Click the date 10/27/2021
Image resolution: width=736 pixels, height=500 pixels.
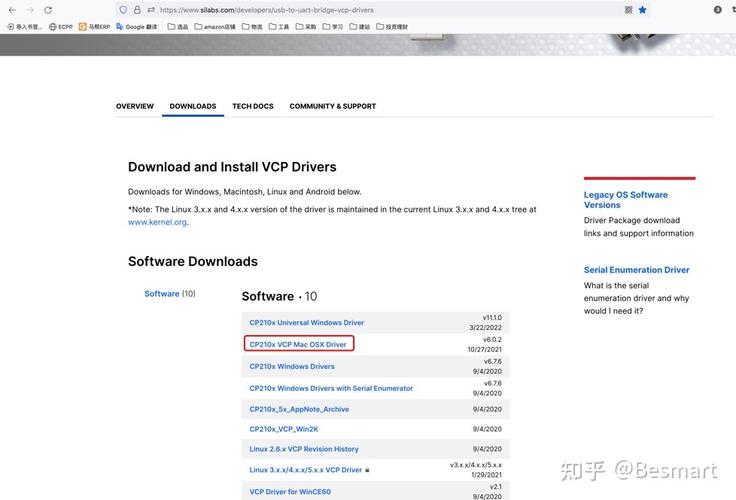[484, 349]
